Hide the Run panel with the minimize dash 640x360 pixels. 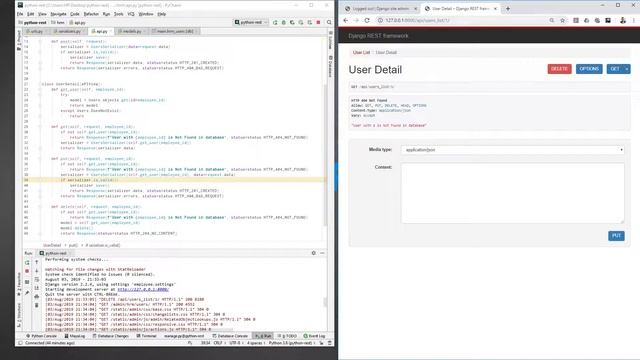pyautogui.click(x=322, y=253)
